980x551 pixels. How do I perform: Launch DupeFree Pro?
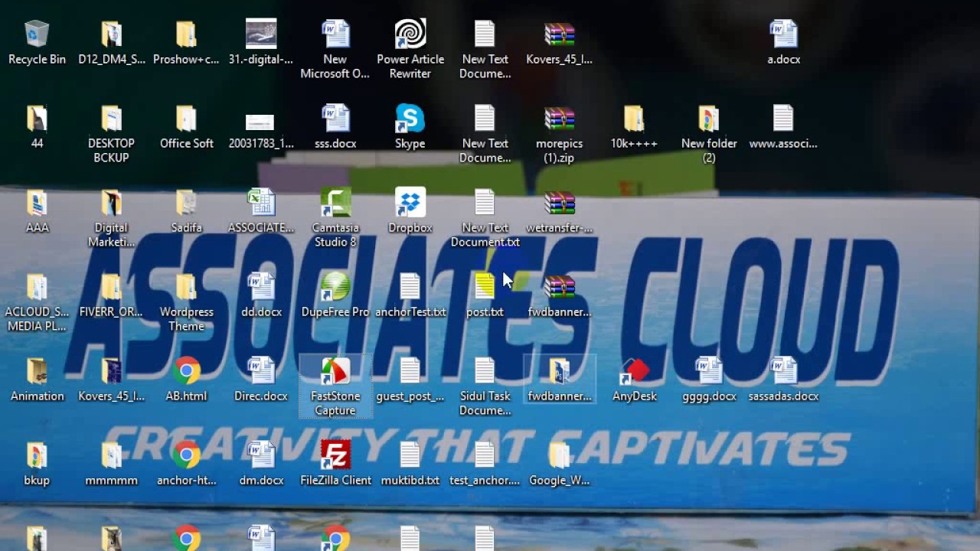click(x=335, y=295)
